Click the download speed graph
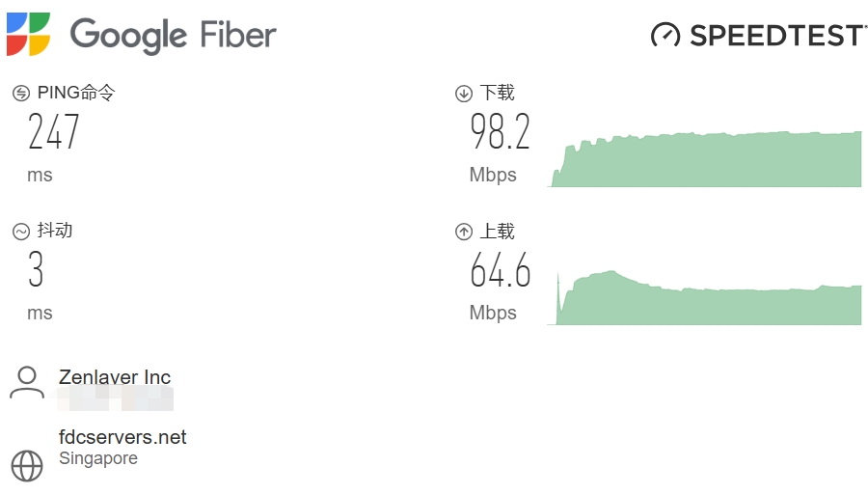Viewport: 868px width, 494px height. click(x=709, y=161)
